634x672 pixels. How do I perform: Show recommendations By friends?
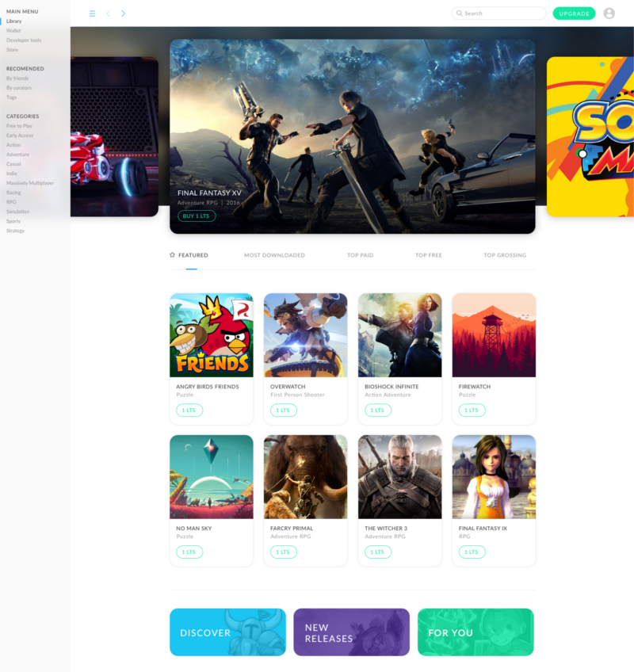[17, 78]
